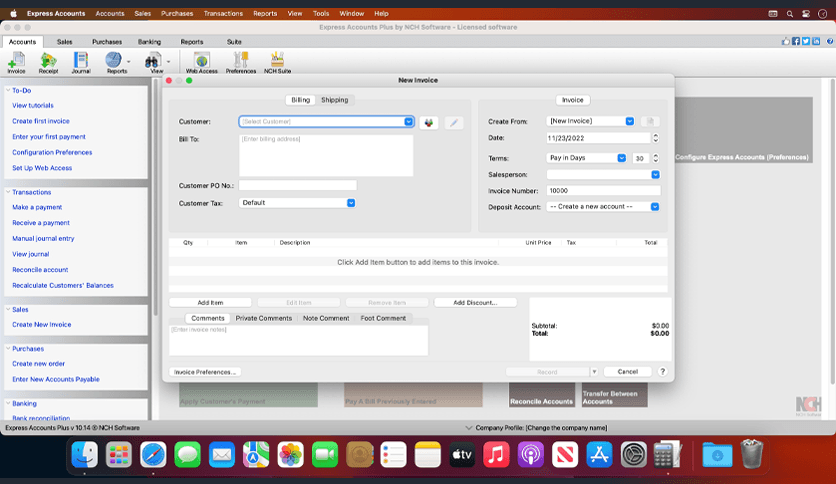This screenshot has width=836, height=484.
Task: Click Enter New Accounts Payable link
Action: click(x=56, y=380)
